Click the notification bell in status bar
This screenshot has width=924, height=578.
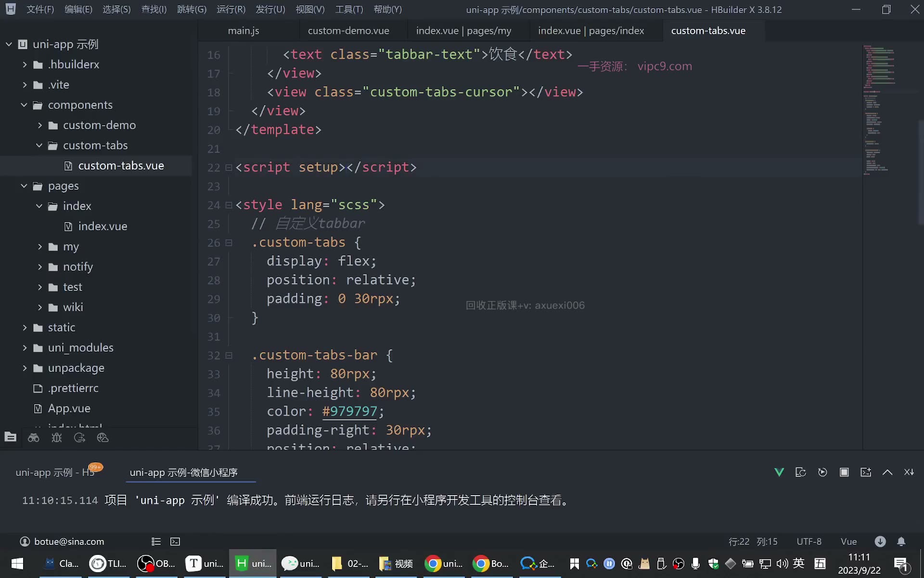(x=901, y=541)
